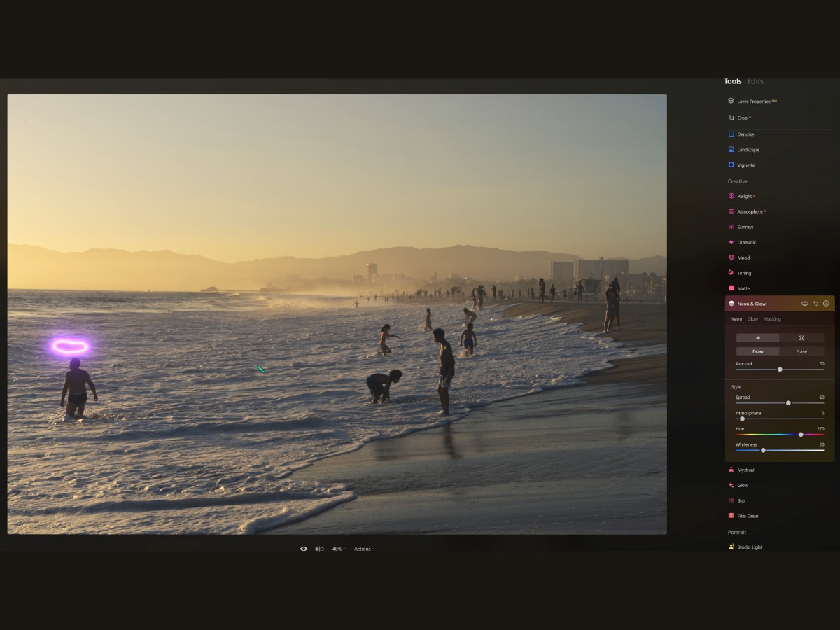The height and width of the screenshot is (630, 840).
Task: Open the Glow sub-tab in Neon & Glow
Action: (752, 319)
